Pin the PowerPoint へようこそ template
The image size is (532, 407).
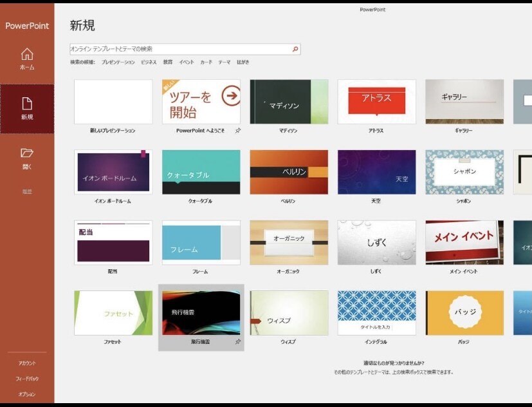point(238,131)
